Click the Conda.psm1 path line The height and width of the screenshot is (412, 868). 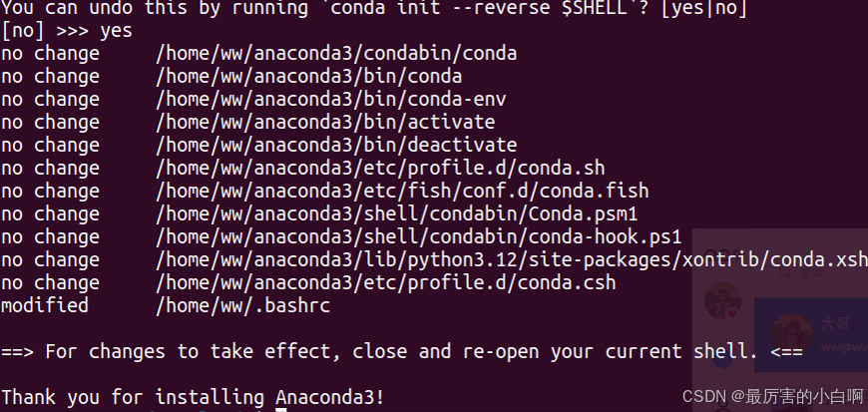(x=396, y=213)
